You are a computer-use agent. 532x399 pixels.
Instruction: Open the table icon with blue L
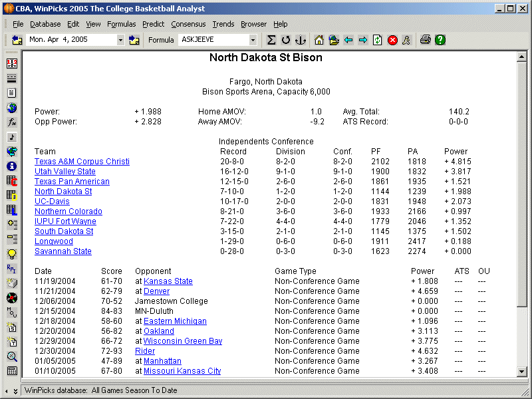[12, 210]
